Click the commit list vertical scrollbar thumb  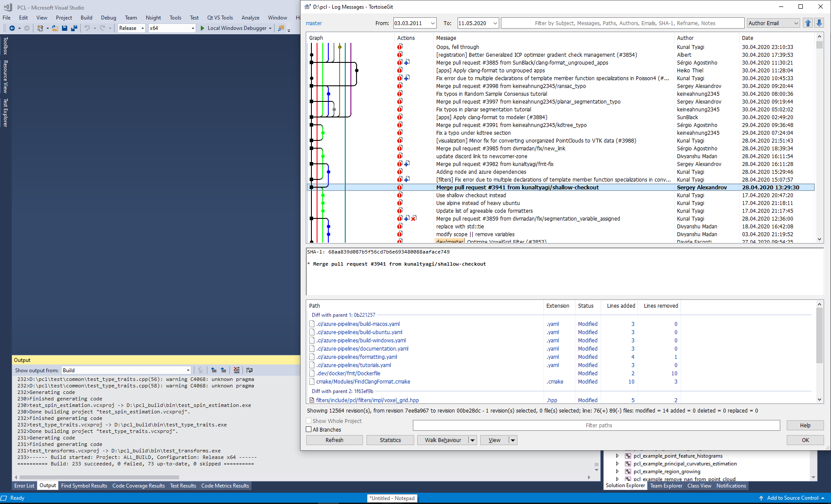819,45
